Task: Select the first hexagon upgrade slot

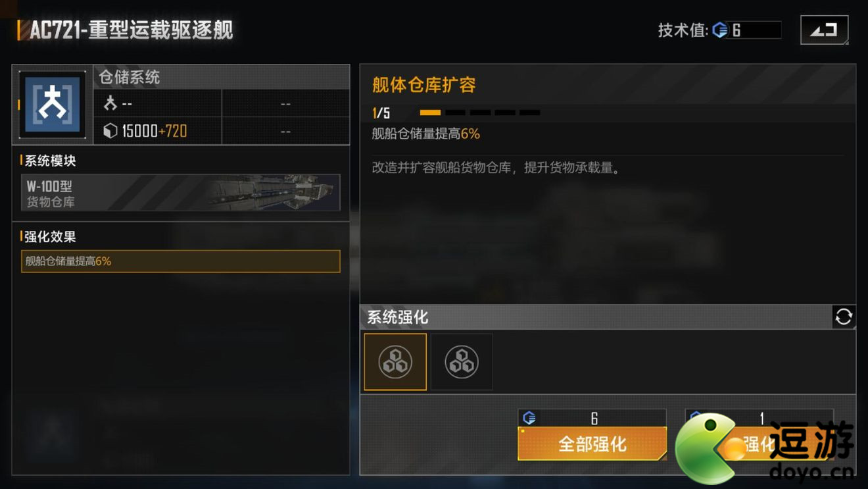Action: point(395,362)
